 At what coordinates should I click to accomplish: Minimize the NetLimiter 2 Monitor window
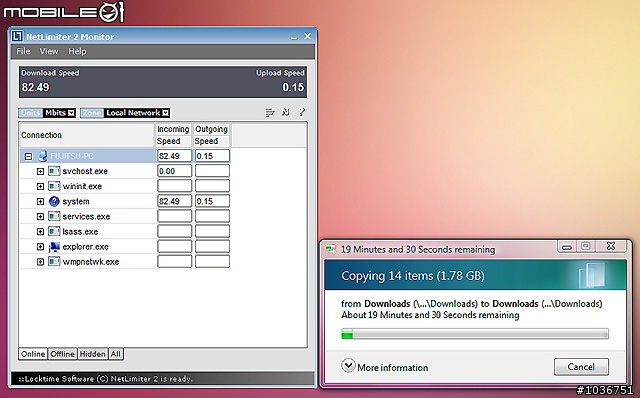(294, 38)
